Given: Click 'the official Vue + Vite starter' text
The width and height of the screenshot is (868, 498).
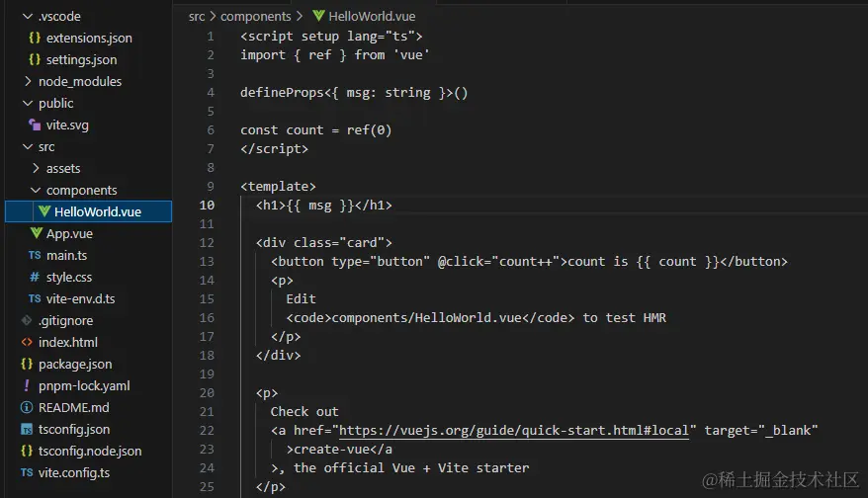Looking at the screenshot, I should tap(410, 468).
